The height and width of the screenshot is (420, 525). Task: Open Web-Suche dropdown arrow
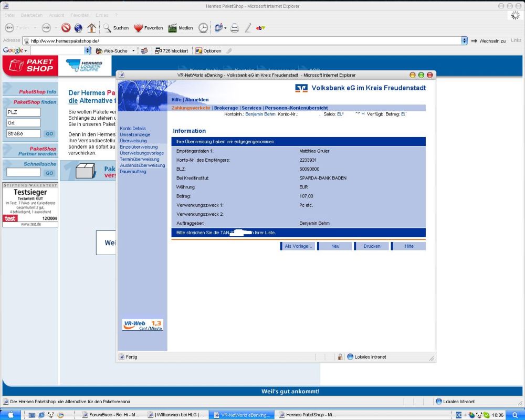[133, 51]
